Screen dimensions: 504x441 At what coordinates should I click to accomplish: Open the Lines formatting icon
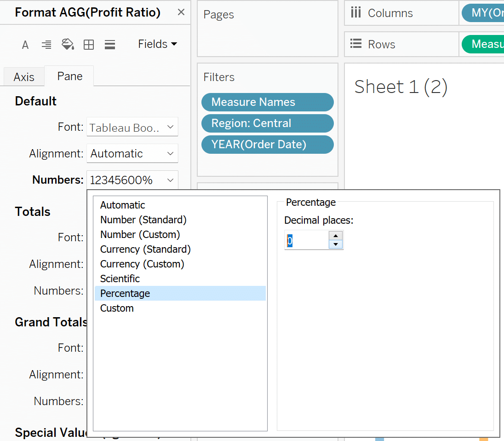[x=110, y=45]
